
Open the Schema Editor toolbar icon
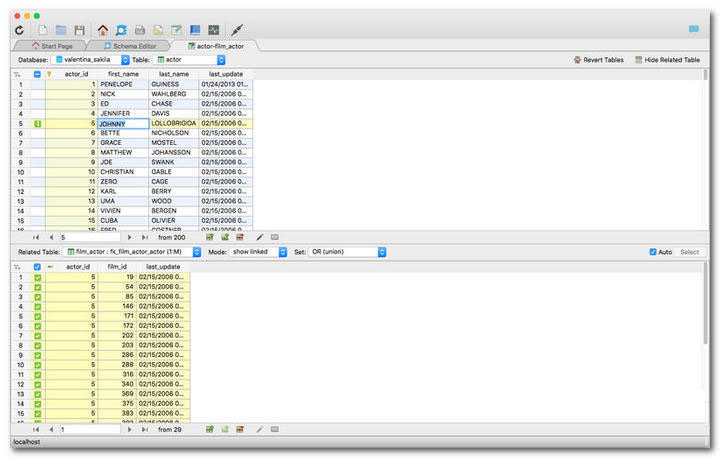pos(121,30)
